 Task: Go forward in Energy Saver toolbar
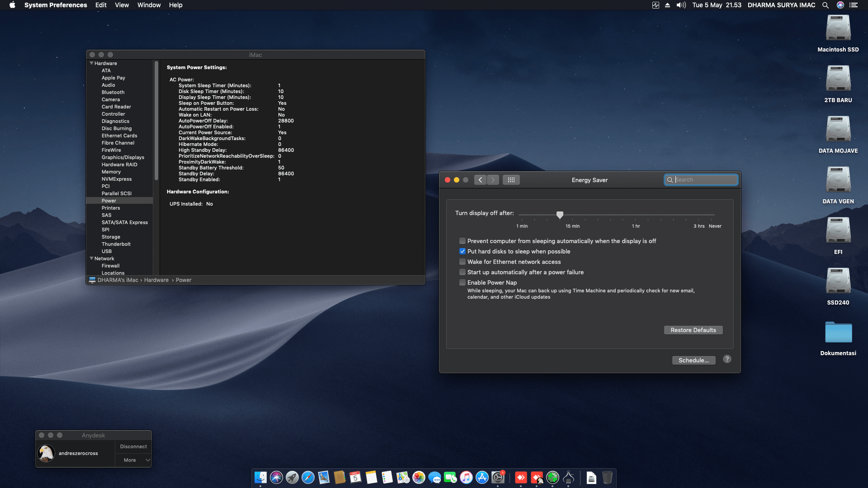pyautogui.click(x=493, y=180)
